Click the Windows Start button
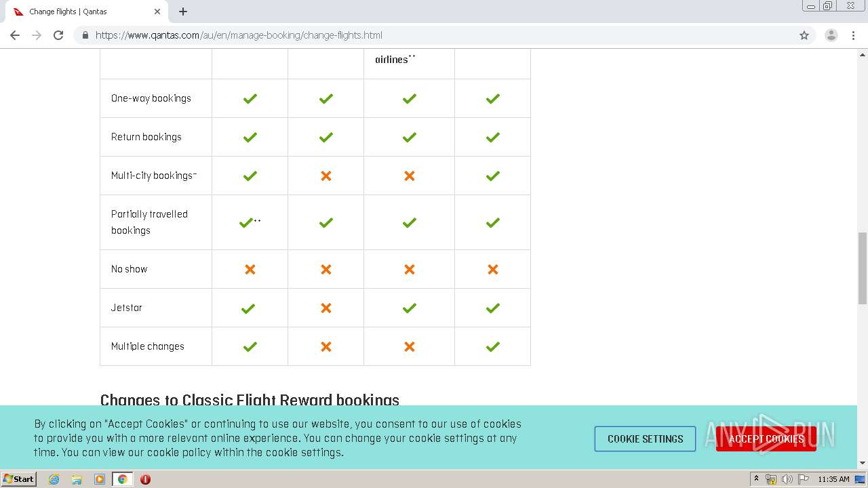The height and width of the screenshot is (488, 868). [x=18, y=479]
